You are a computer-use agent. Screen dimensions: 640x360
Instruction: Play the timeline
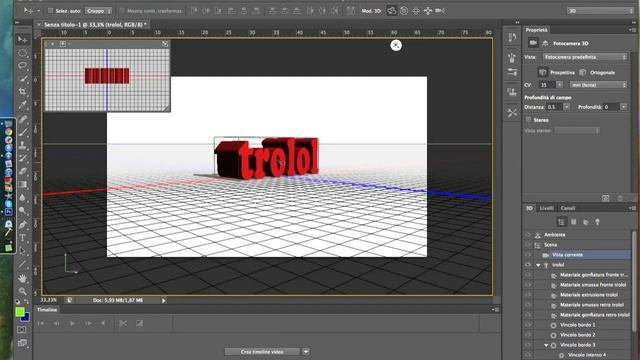point(72,323)
